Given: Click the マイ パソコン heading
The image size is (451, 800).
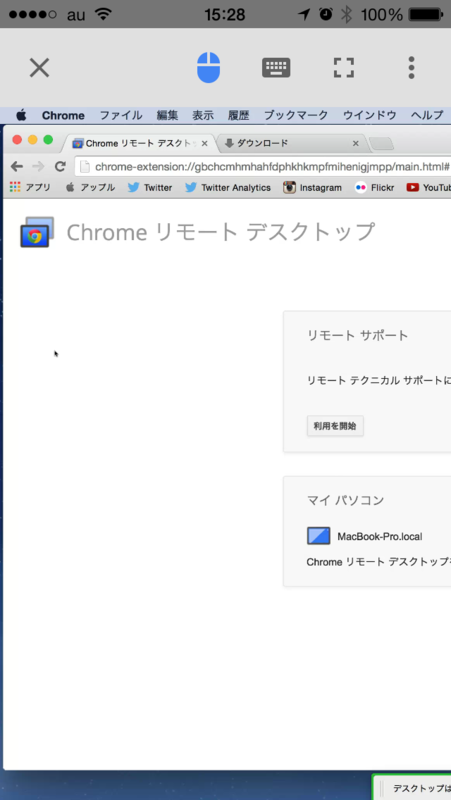Looking at the screenshot, I should 345,500.
